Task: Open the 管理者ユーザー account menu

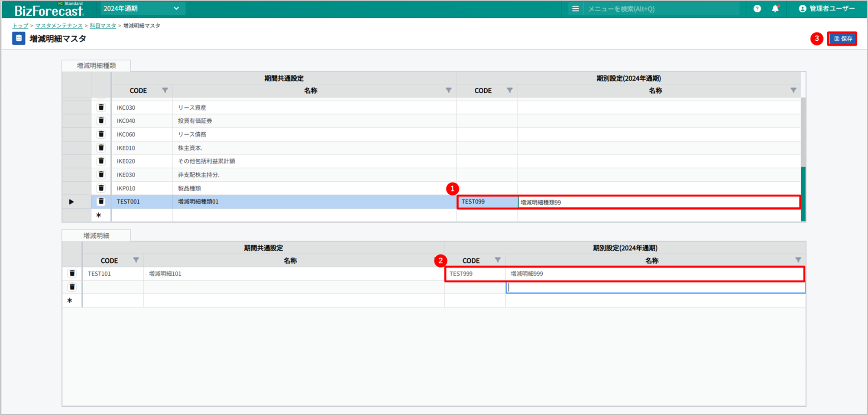Action: [x=826, y=9]
